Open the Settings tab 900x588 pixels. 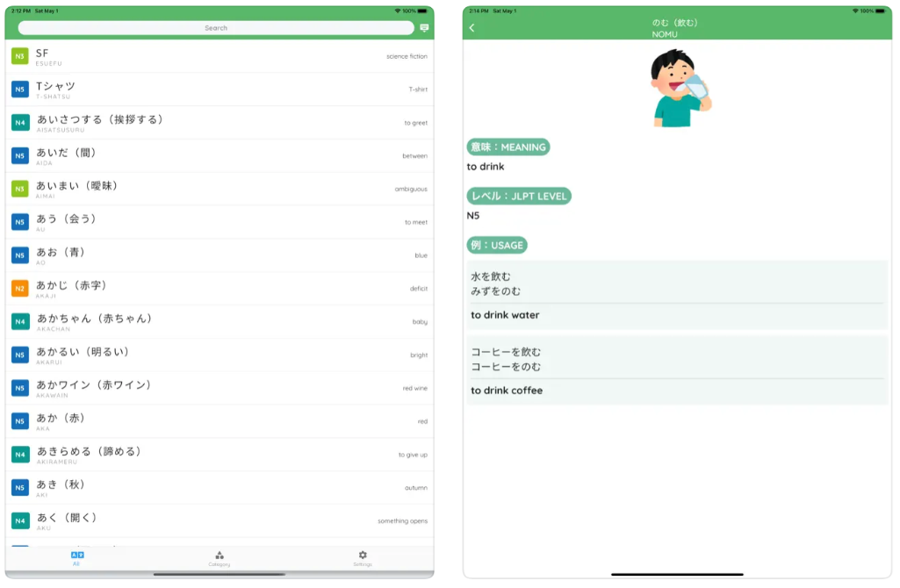click(x=363, y=558)
